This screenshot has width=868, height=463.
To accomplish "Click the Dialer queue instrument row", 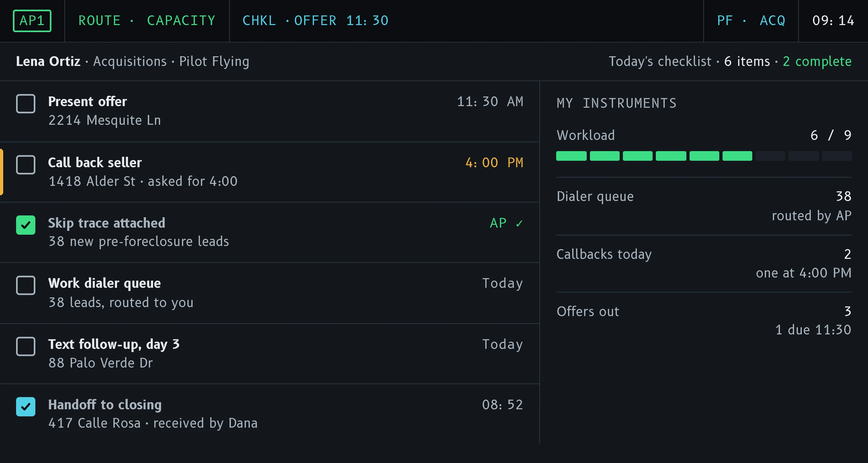I will point(704,206).
